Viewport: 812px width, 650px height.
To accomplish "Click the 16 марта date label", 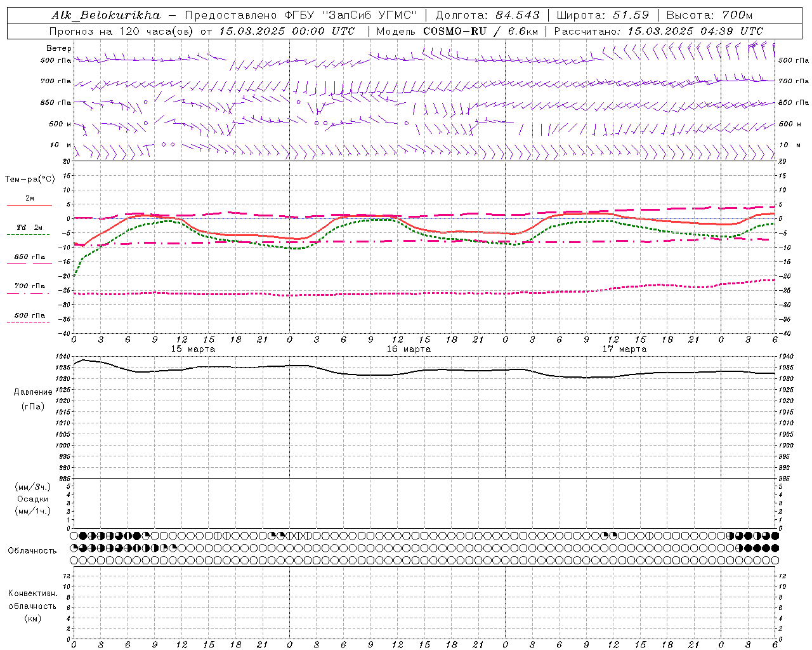I will tap(409, 349).
